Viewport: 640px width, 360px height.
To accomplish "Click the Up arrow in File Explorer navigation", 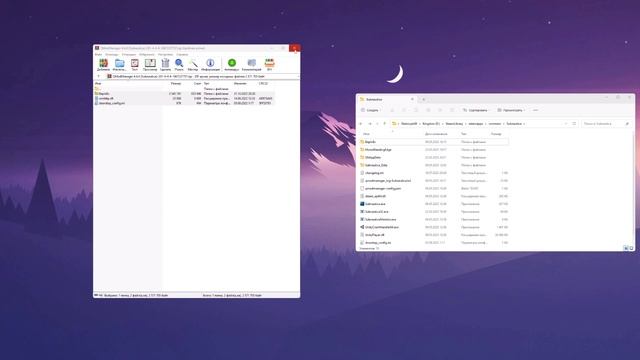I will (384, 124).
